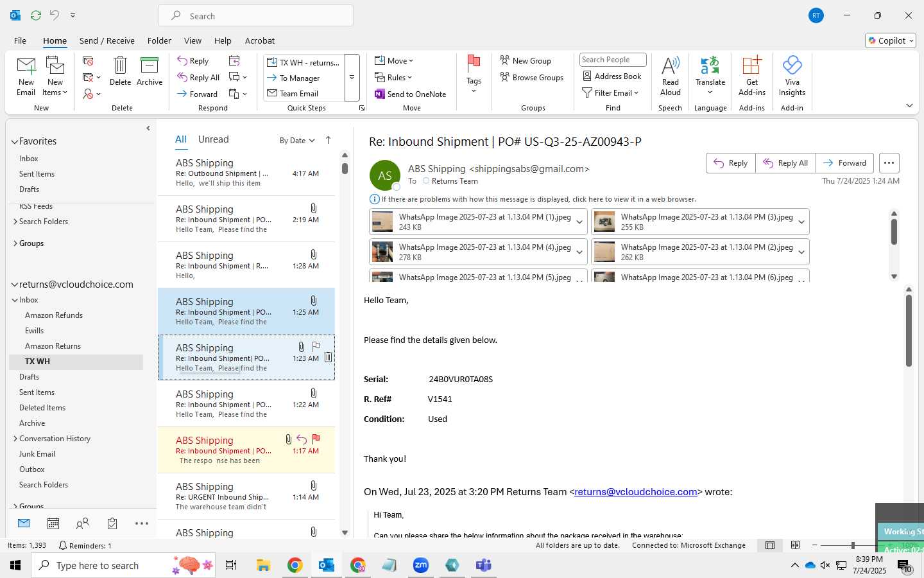Expand Conversation History folder
924x578 pixels.
[15, 439]
